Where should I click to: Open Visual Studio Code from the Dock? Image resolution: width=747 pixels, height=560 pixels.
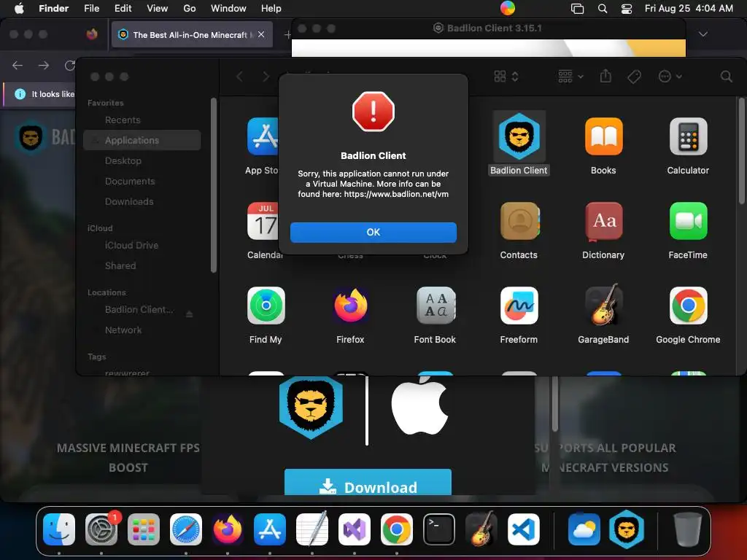pyautogui.click(x=524, y=529)
